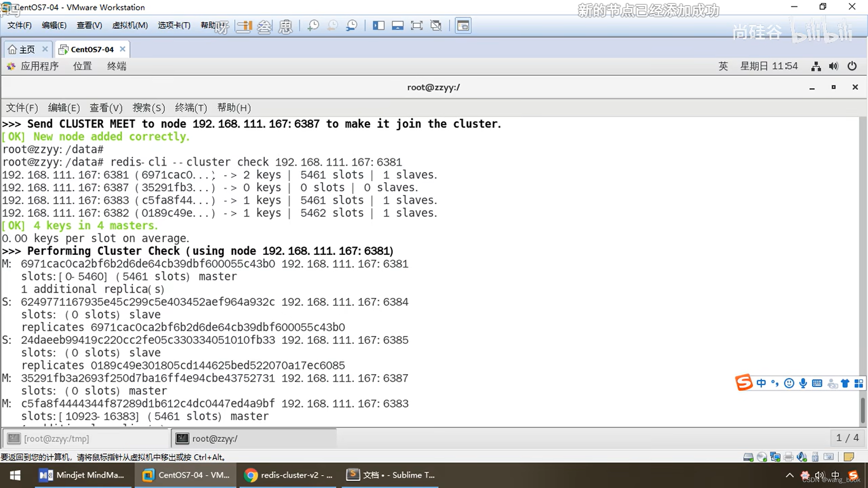This screenshot has width=868, height=488.
Task: Open the GNOME power system menu
Action: point(852,66)
